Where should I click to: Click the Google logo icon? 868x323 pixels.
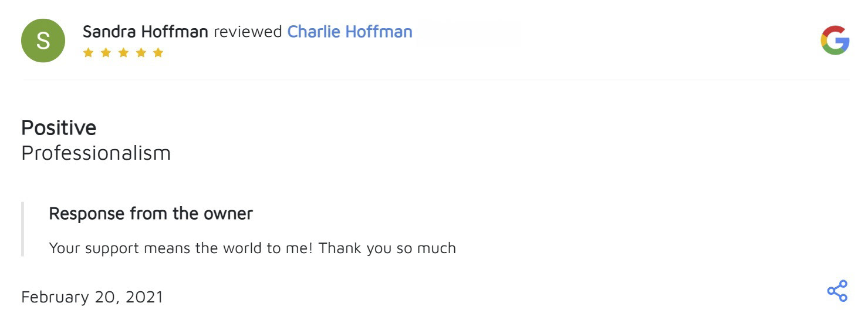click(x=835, y=41)
